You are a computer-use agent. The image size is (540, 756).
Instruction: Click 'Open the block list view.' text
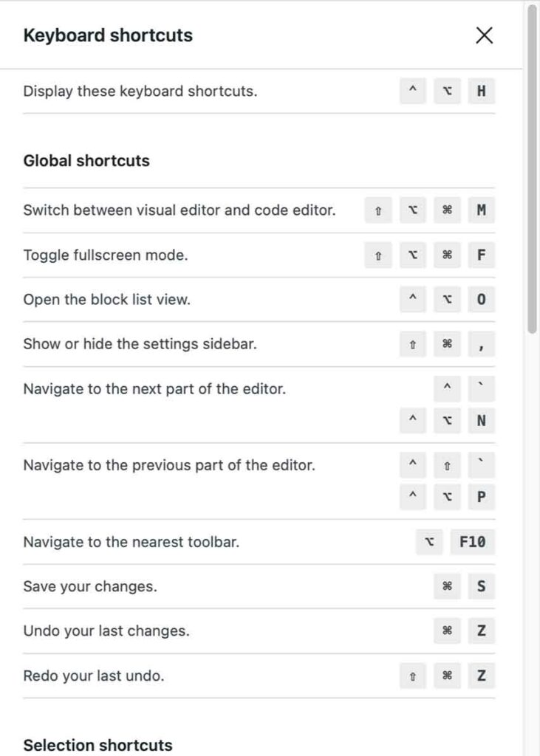(106, 300)
